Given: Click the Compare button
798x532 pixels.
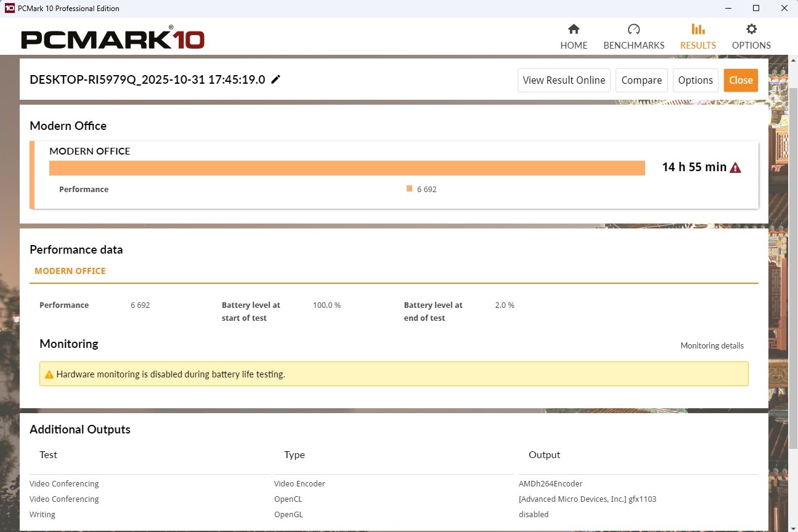Looking at the screenshot, I should click(x=641, y=80).
